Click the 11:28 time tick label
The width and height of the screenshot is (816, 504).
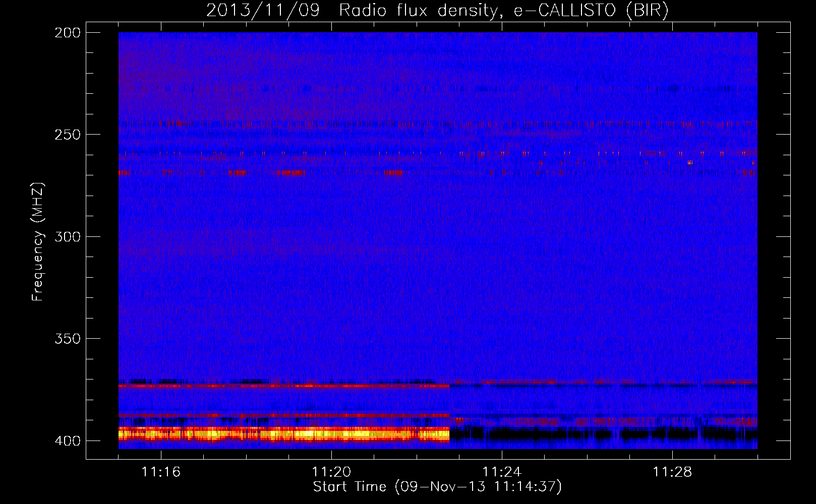coord(672,472)
